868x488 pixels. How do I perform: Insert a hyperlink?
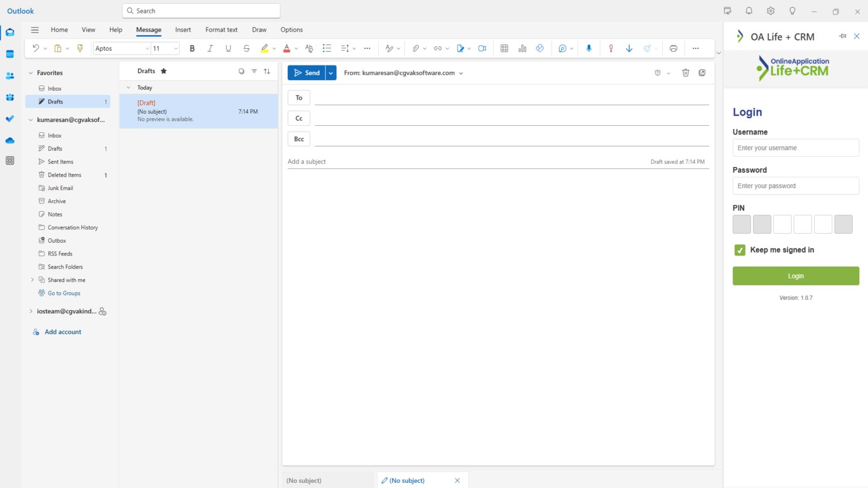(437, 48)
